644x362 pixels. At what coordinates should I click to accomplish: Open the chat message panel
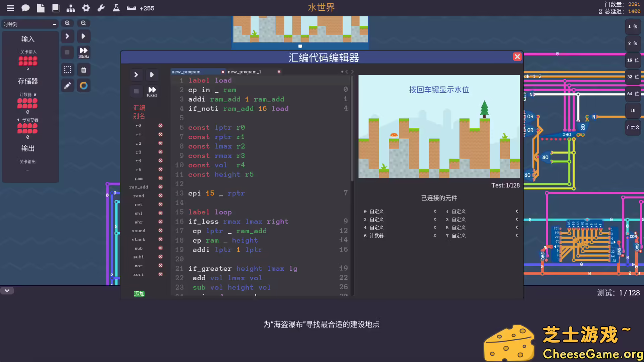coord(25,8)
